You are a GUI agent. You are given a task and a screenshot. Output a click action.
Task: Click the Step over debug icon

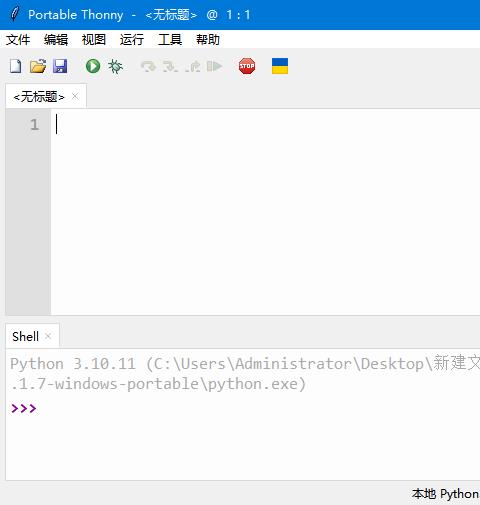pyautogui.click(x=148, y=66)
